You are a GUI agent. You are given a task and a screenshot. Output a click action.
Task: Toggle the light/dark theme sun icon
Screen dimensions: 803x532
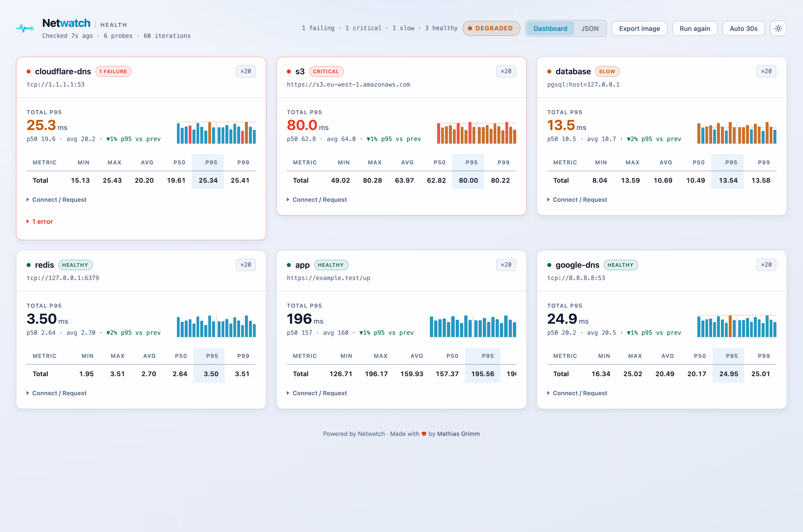coord(778,29)
